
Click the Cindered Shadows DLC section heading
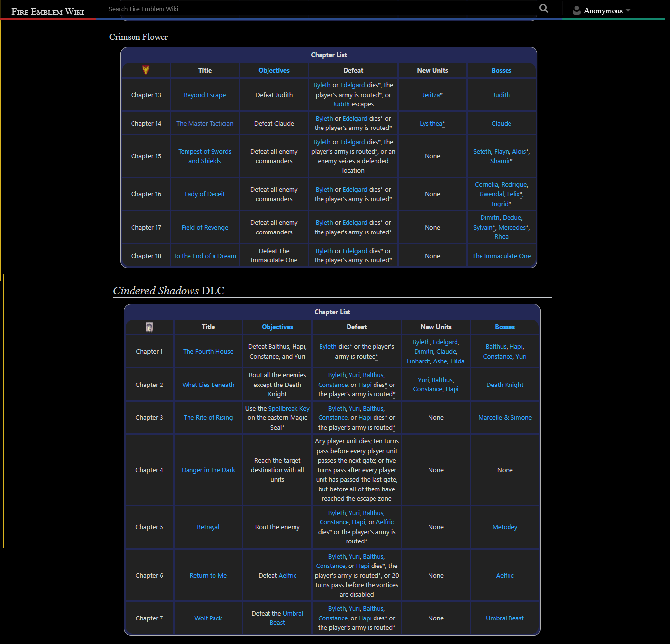[x=169, y=291]
